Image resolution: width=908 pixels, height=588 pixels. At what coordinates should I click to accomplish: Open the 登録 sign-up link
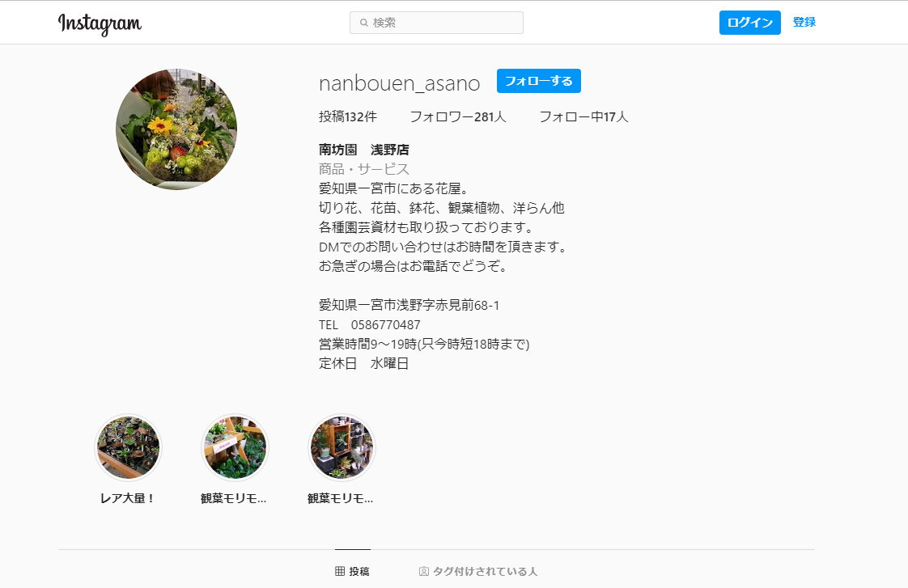804,22
